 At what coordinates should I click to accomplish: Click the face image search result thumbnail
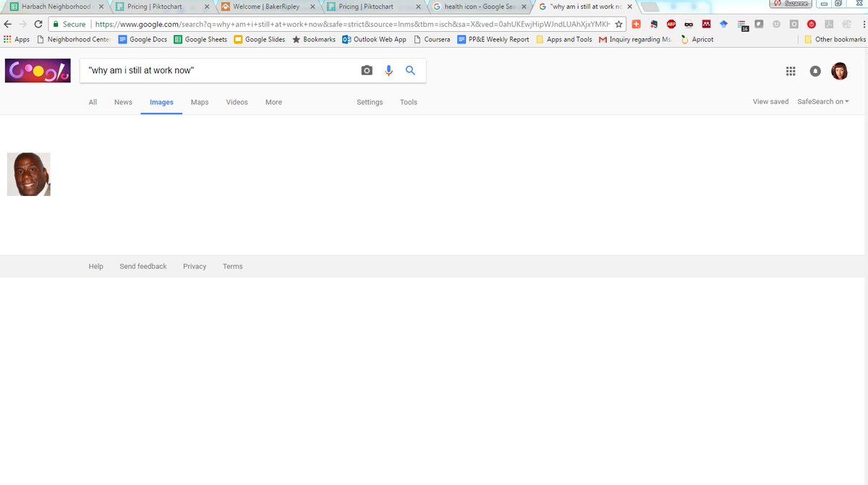tap(29, 174)
